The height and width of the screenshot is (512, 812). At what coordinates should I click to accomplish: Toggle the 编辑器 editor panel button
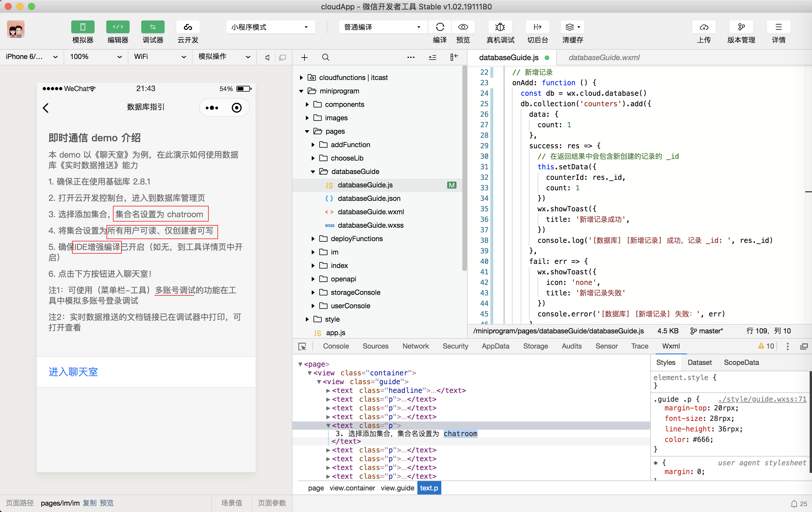point(118,27)
